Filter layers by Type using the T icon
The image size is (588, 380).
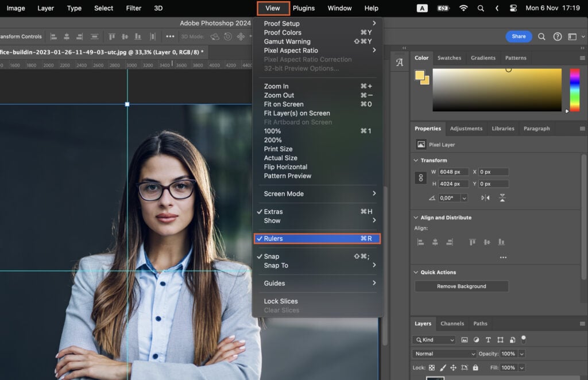pyautogui.click(x=488, y=340)
